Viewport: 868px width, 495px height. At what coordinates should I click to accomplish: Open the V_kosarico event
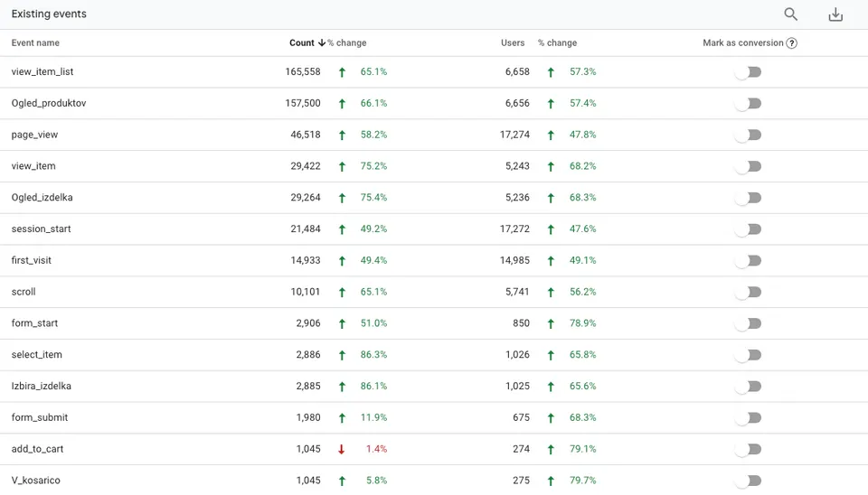coord(35,481)
